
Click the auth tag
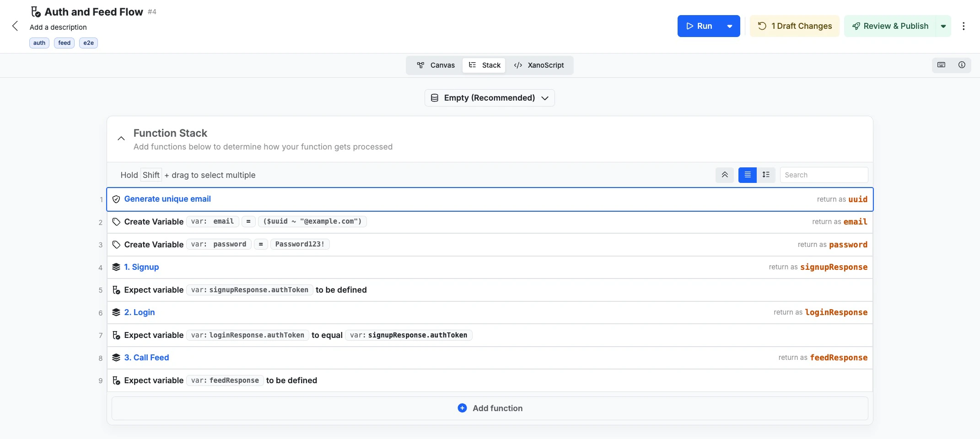(x=39, y=43)
